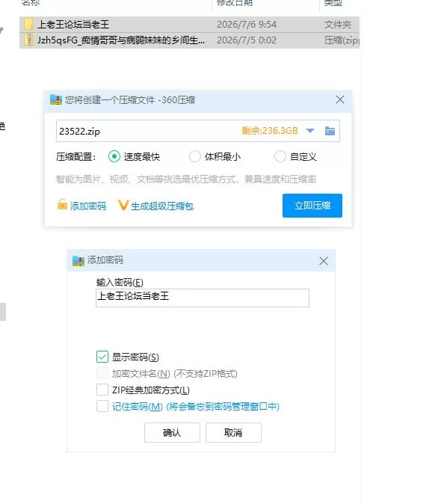Sort by 修改日期 column header
This screenshot has height=504, width=447.
(x=235, y=3)
